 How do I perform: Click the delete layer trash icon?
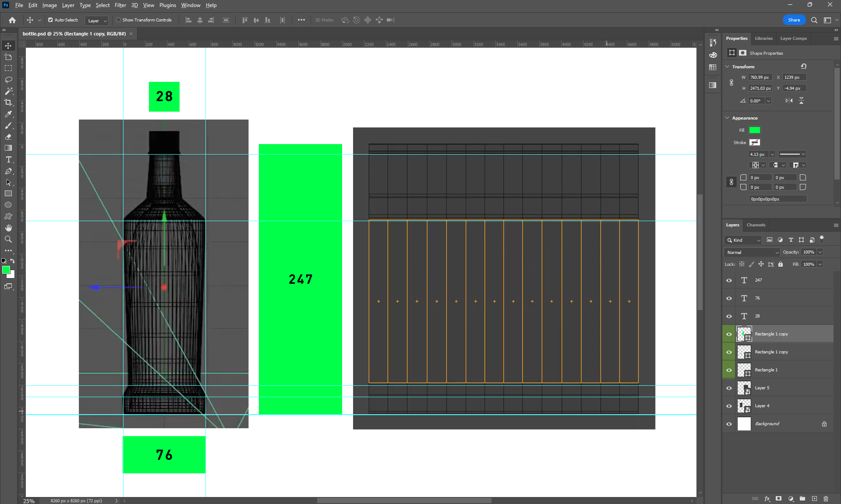coord(826,498)
